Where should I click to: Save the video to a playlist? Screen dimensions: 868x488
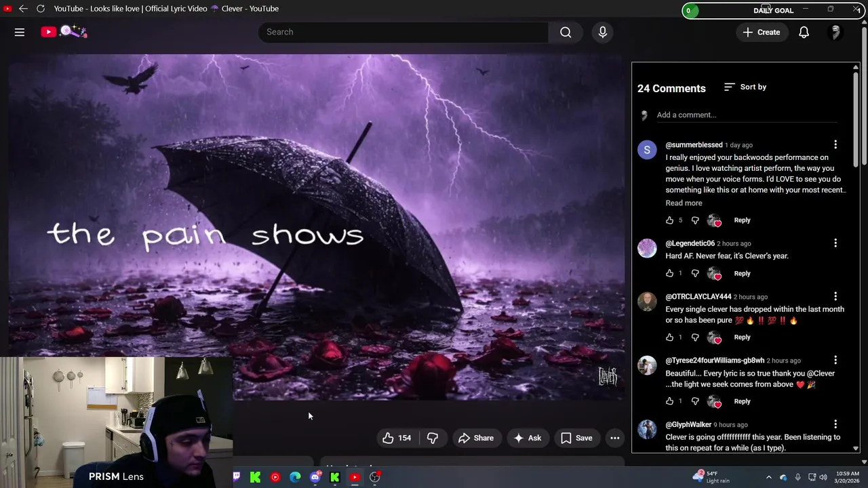[576, 438]
